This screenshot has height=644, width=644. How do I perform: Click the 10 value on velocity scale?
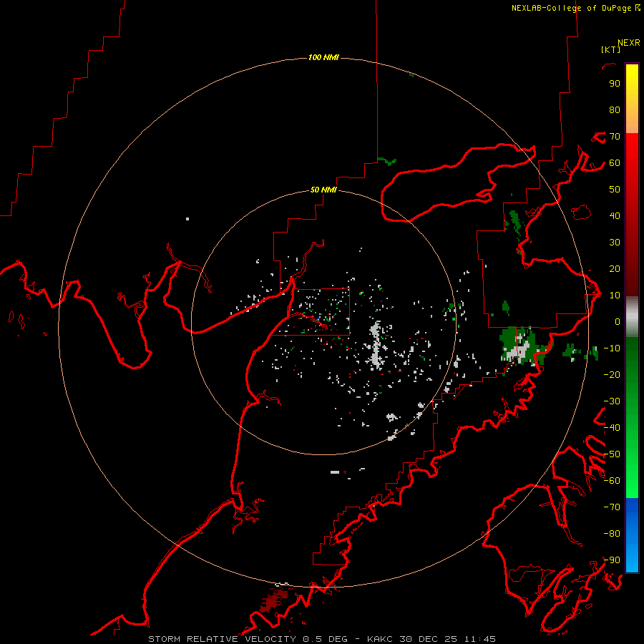click(x=615, y=296)
